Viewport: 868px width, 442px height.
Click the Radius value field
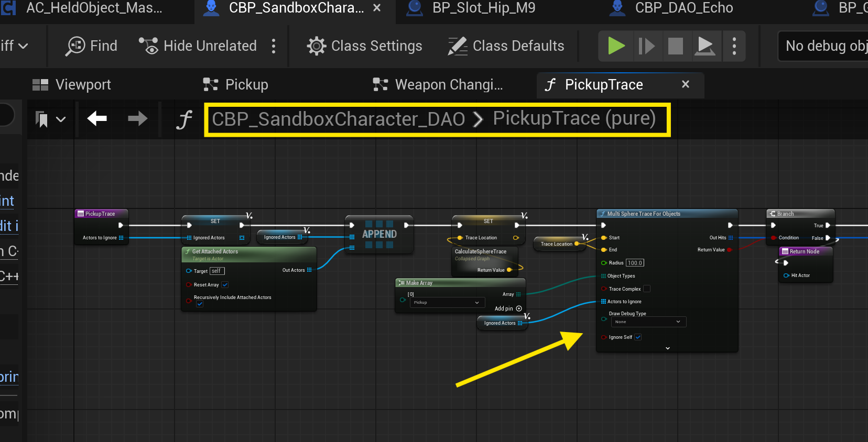[x=635, y=263]
